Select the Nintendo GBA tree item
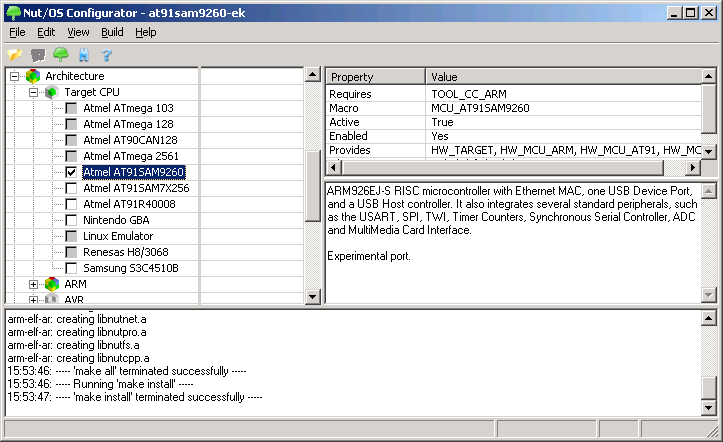The width and height of the screenshot is (723, 442). pos(116,220)
